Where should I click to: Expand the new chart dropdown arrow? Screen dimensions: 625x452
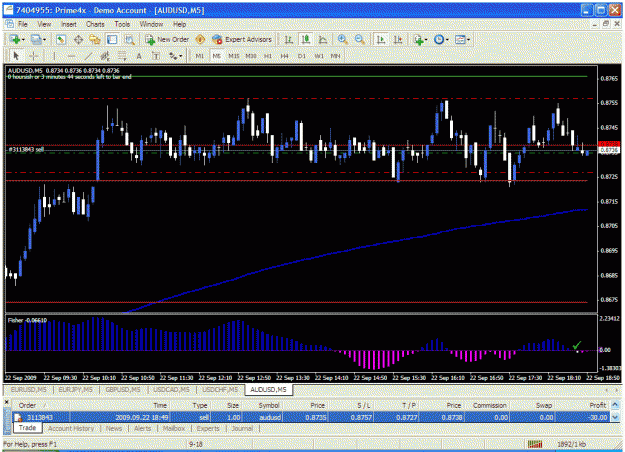point(23,39)
